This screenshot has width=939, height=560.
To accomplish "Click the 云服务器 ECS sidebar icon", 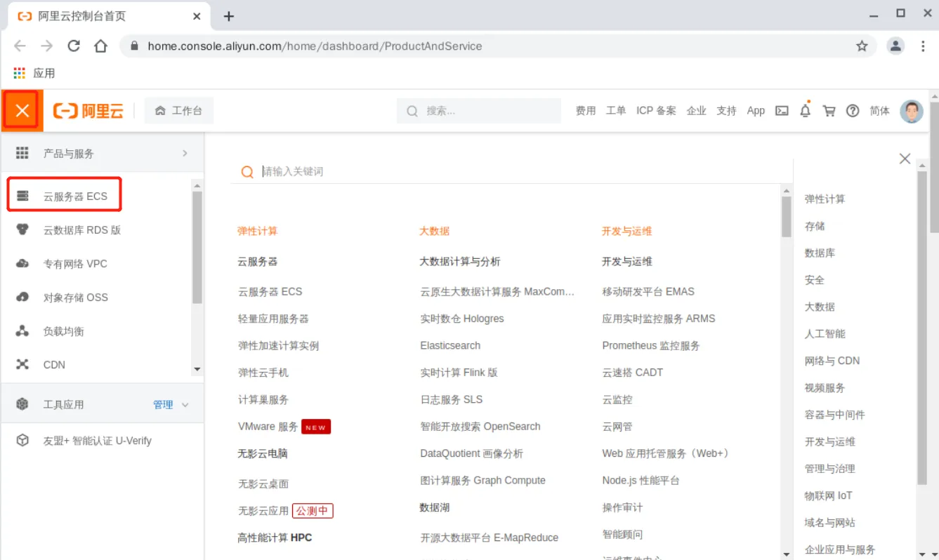I will click(22, 196).
